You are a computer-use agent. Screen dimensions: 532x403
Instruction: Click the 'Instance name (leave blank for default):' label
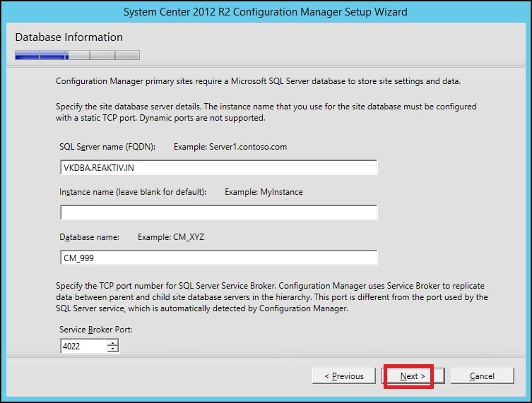(133, 192)
